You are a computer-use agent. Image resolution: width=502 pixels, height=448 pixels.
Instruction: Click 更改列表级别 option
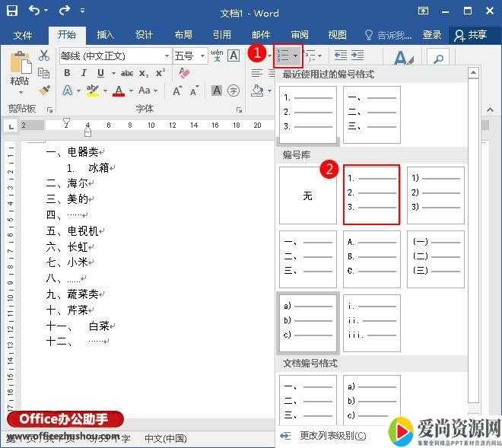pyautogui.click(x=332, y=436)
